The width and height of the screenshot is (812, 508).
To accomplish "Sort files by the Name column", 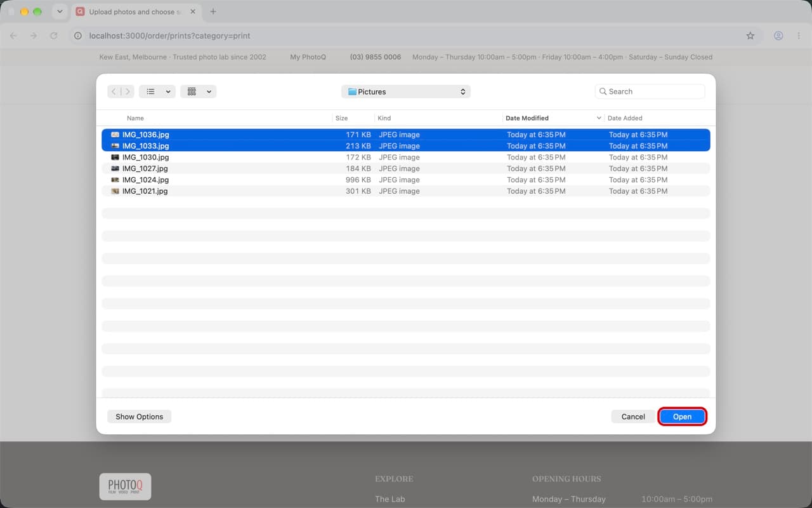I will (135, 118).
